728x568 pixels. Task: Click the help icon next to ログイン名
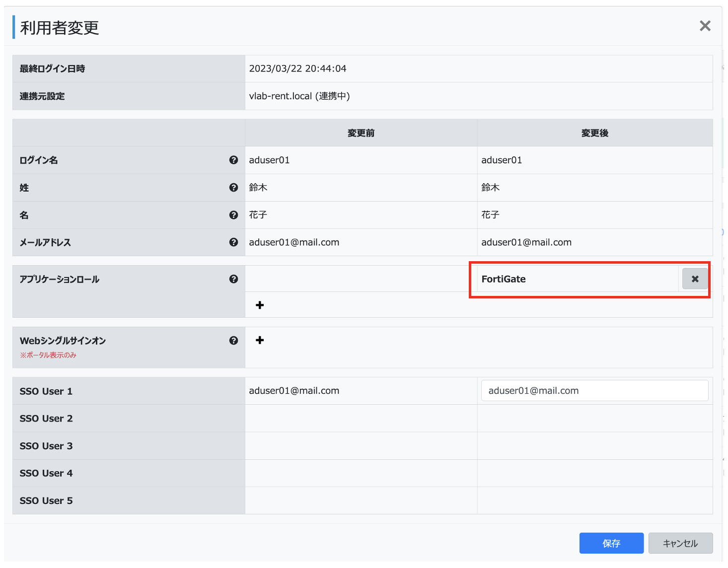tap(233, 160)
